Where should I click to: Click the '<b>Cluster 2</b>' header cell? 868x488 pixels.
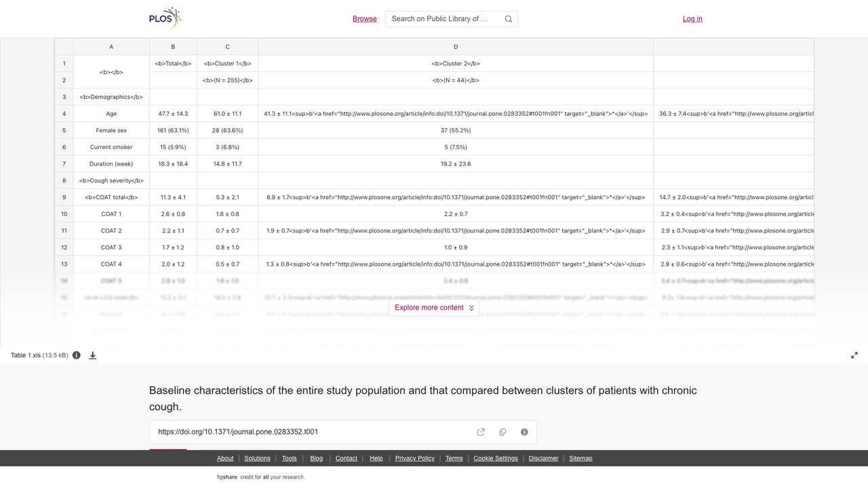pyautogui.click(x=456, y=64)
